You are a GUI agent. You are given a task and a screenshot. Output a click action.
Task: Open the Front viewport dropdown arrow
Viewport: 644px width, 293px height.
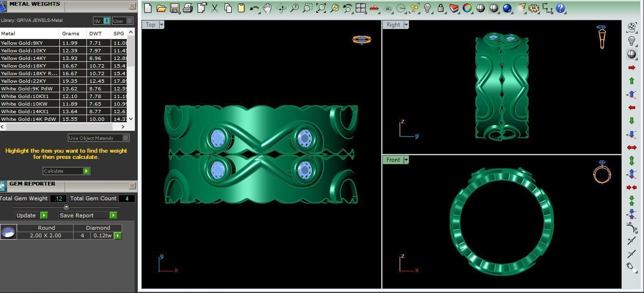click(x=406, y=160)
